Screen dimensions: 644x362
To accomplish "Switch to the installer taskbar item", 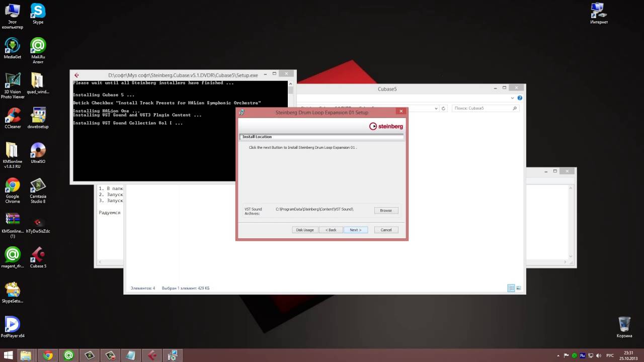I will pos(172,355).
